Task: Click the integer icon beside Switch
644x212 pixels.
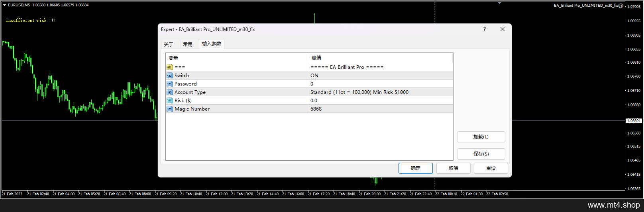Action: pos(170,76)
